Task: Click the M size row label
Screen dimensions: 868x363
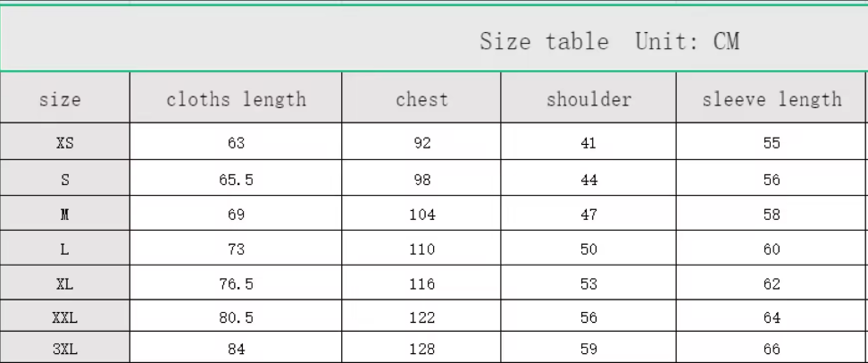Action: (65, 215)
